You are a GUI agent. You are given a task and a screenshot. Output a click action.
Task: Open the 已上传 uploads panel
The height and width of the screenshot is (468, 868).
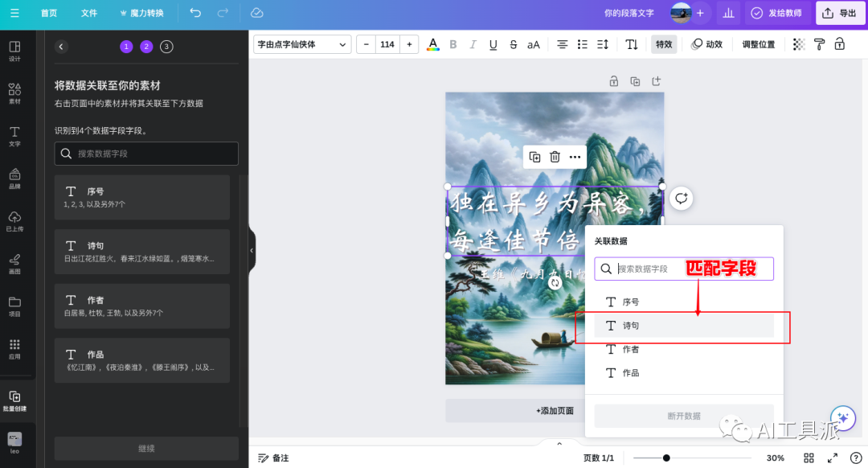click(x=15, y=221)
